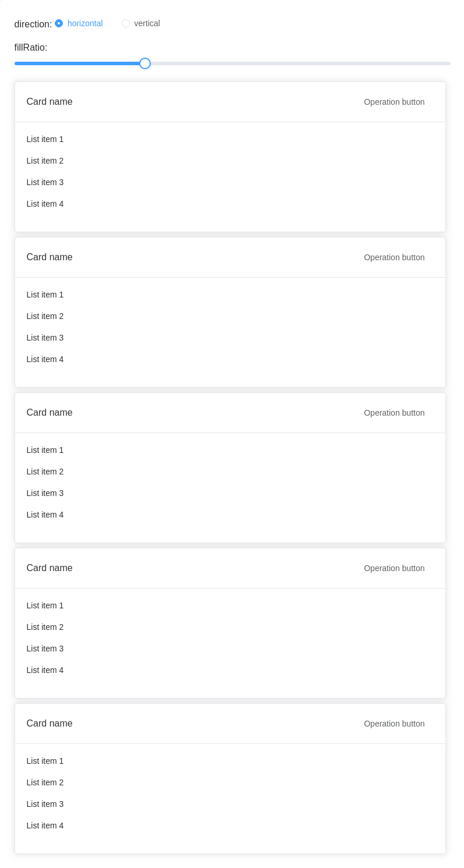Image resolution: width=464 pixels, height=868 pixels.
Task: Select List item 1 in the third card
Action: tap(45, 450)
